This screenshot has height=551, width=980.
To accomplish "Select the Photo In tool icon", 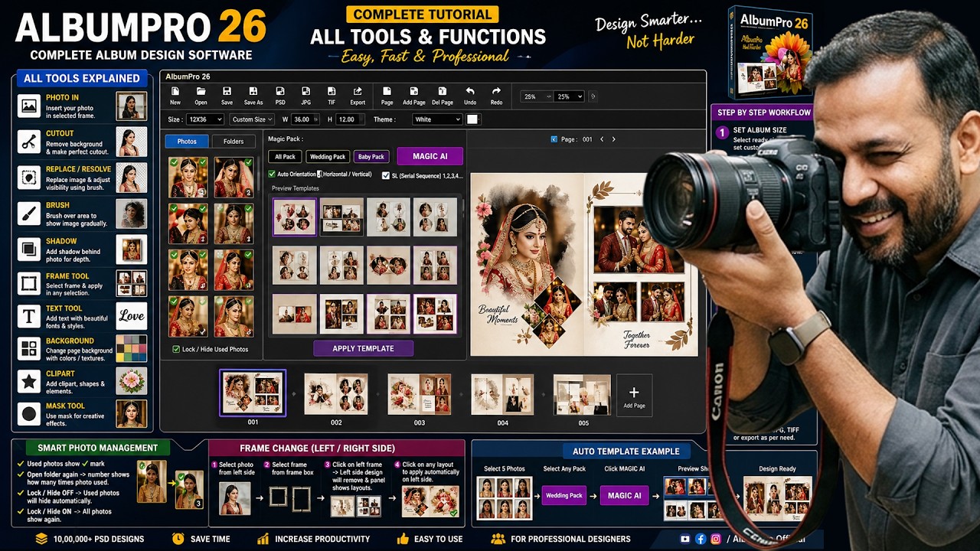I will [29, 106].
